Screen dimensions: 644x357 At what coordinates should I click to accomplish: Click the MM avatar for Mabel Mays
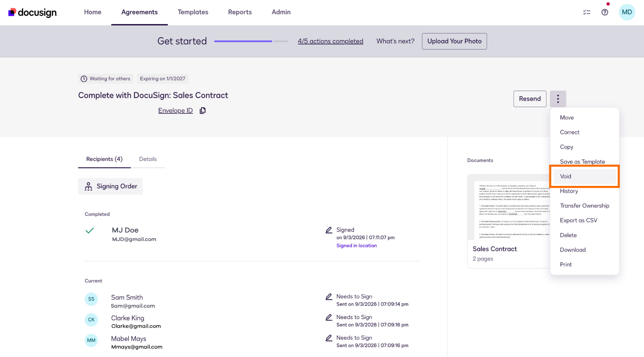[91, 340]
